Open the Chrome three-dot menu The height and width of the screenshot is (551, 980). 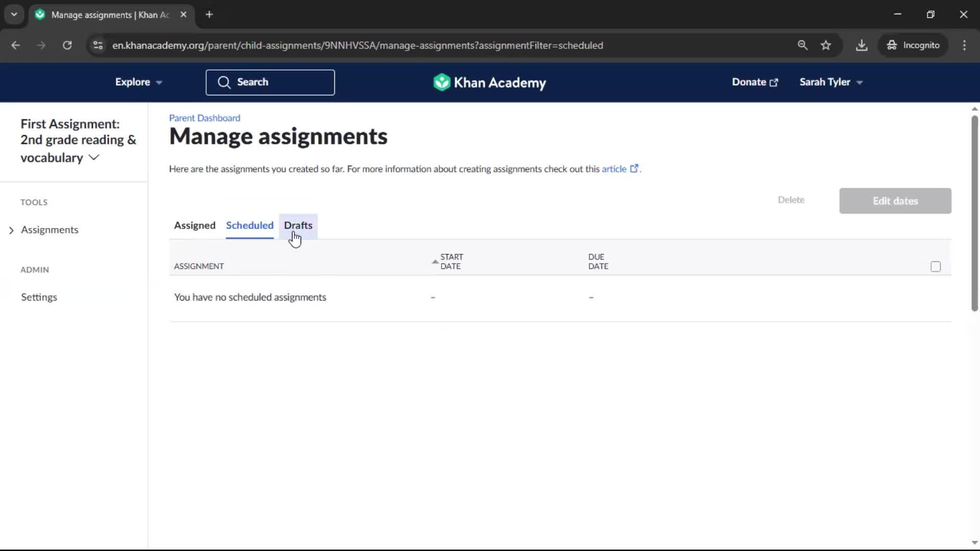(x=964, y=45)
